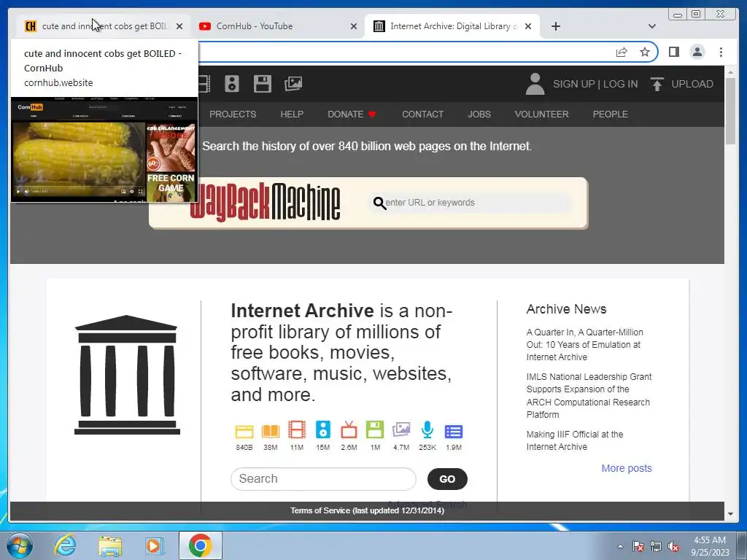The width and height of the screenshot is (747, 560).
Task: Click the page scrollbar thumb
Action: tap(730, 111)
